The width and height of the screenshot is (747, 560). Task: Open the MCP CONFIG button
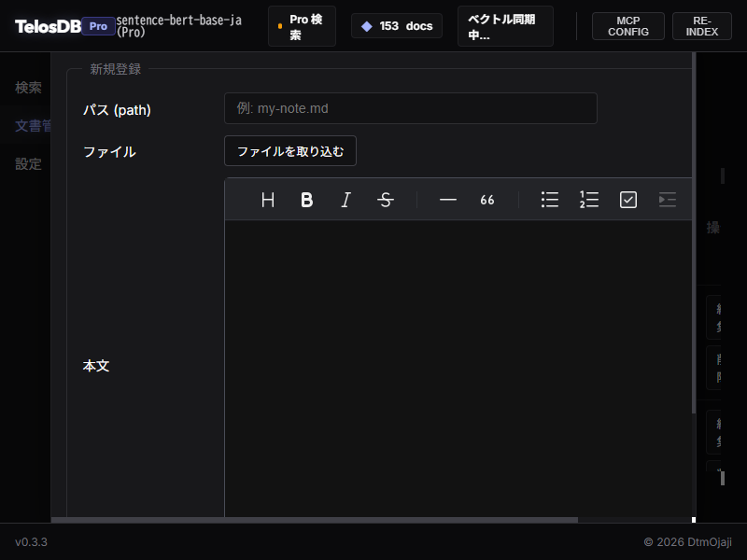628,26
